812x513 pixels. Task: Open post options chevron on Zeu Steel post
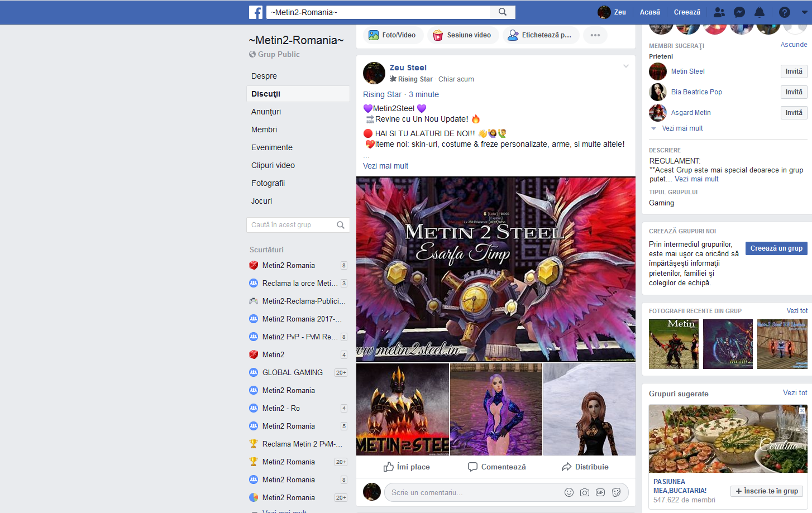[x=626, y=66]
